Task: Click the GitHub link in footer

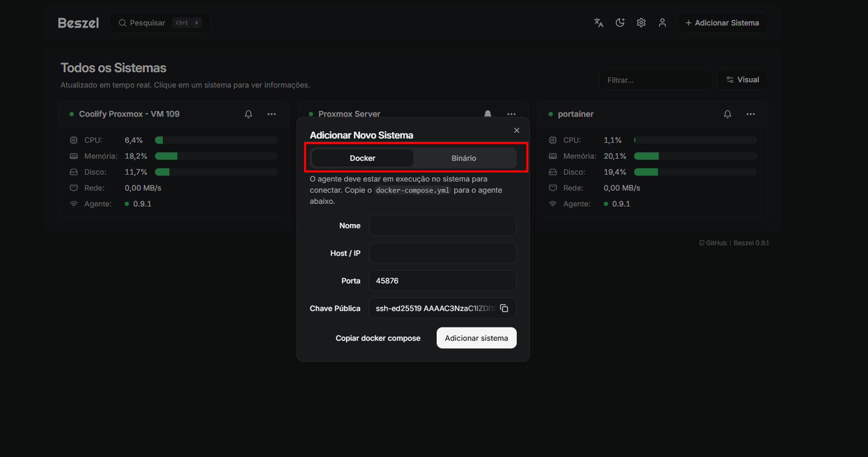Action: tap(713, 243)
